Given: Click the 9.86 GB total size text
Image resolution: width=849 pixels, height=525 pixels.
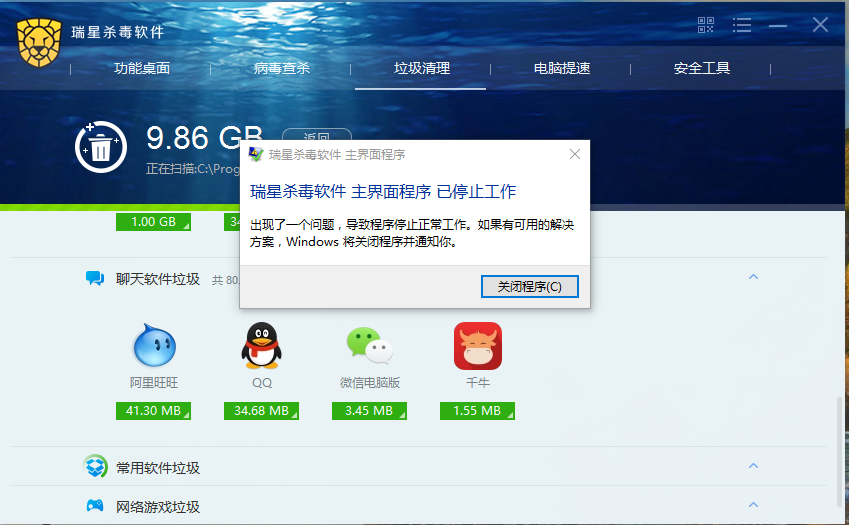Looking at the screenshot, I should 205,137.
